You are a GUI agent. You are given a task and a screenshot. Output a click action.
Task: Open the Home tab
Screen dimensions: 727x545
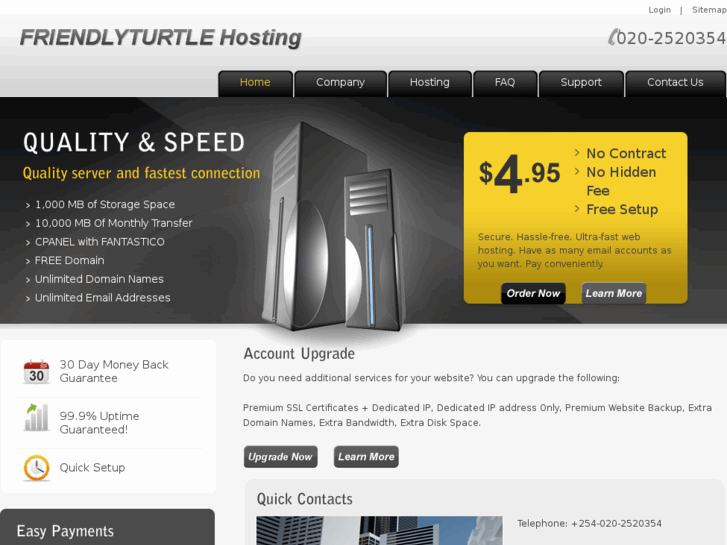click(x=255, y=83)
